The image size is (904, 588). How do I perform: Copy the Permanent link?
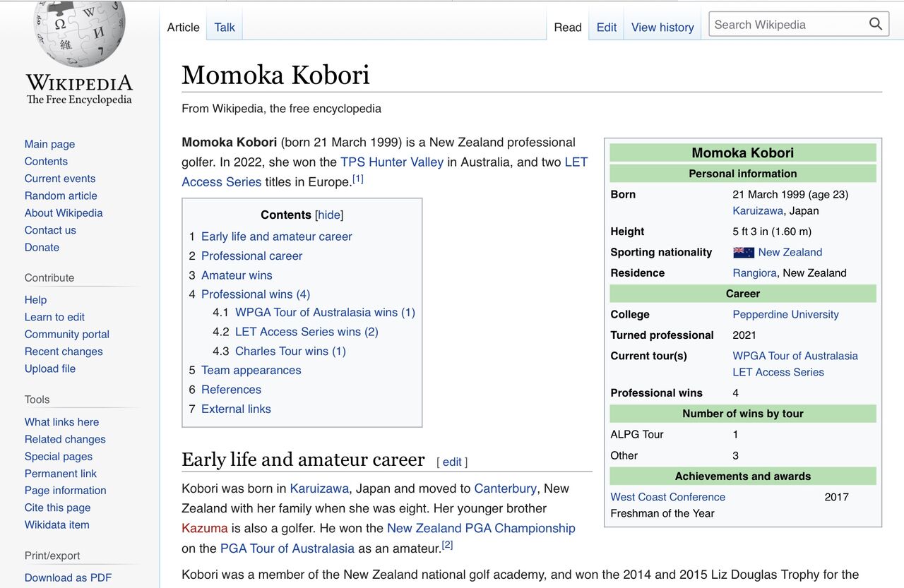61,473
